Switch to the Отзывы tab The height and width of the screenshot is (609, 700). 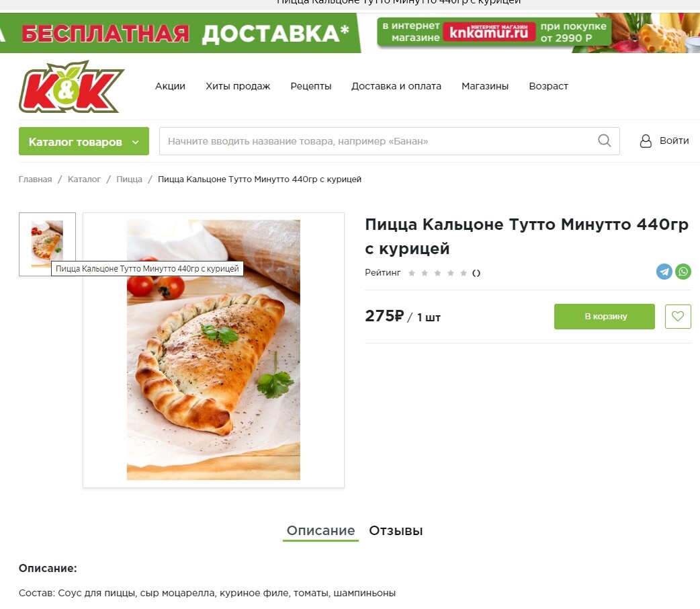click(x=396, y=531)
